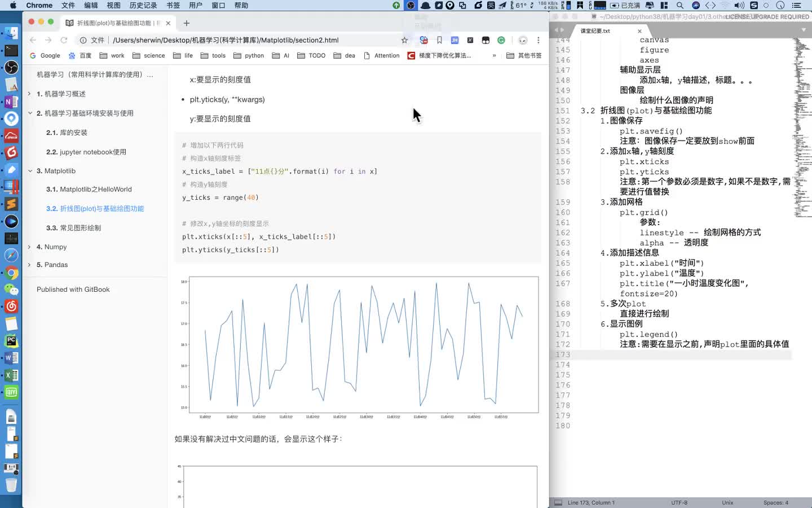This screenshot has width=812, height=508.
Task: Open section 3.1. Matplotlib之HelloWorld
Action: pos(89,189)
